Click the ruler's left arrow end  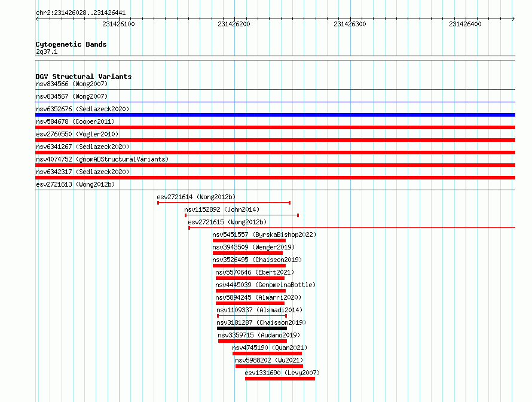(37, 19)
